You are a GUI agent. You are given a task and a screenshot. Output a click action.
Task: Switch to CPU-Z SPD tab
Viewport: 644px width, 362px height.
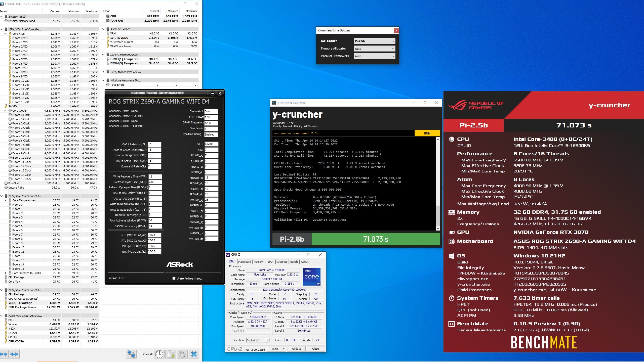pos(270,262)
